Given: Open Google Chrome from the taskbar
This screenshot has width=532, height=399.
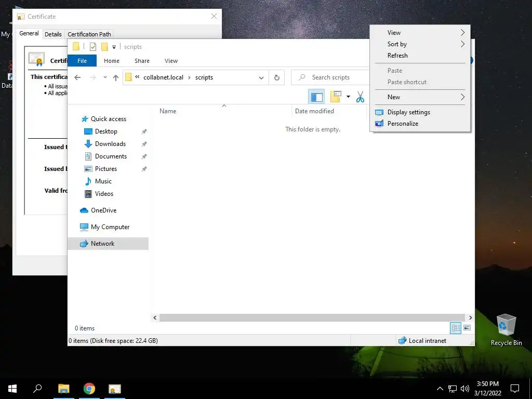Looking at the screenshot, I should (89, 389).
